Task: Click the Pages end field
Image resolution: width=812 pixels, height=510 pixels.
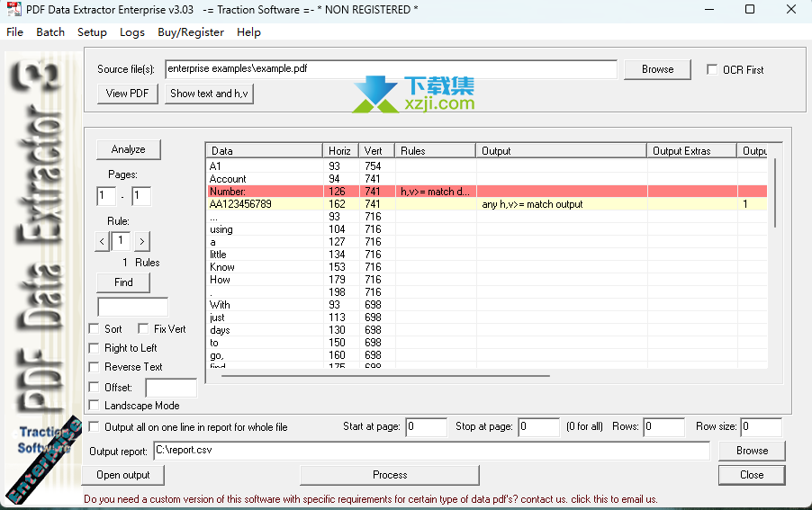Action: [x=140, y=196]
